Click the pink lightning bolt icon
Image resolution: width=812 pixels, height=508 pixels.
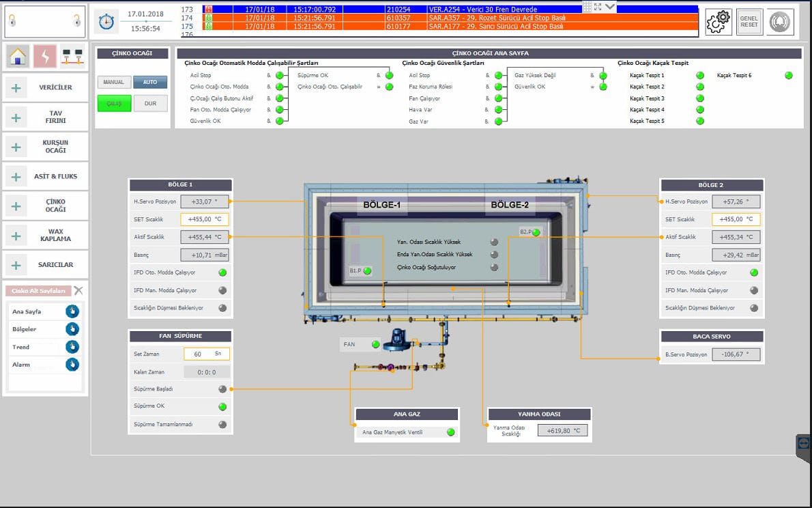click(x=45, y=56)
